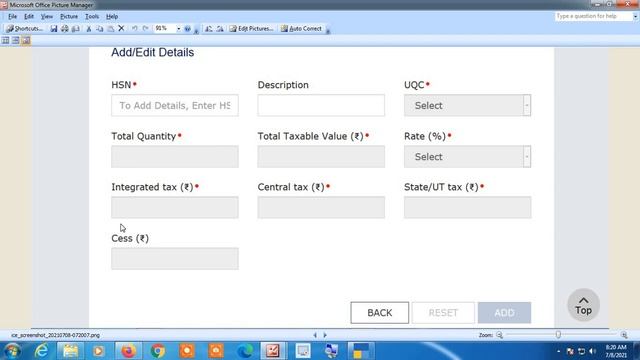Switch to Single Picture view icon

(26, 40)
